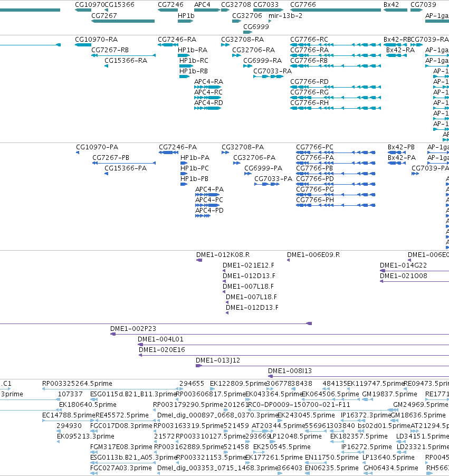
Task: Click the CG7039 gene label
Action: tap(423, 5)
